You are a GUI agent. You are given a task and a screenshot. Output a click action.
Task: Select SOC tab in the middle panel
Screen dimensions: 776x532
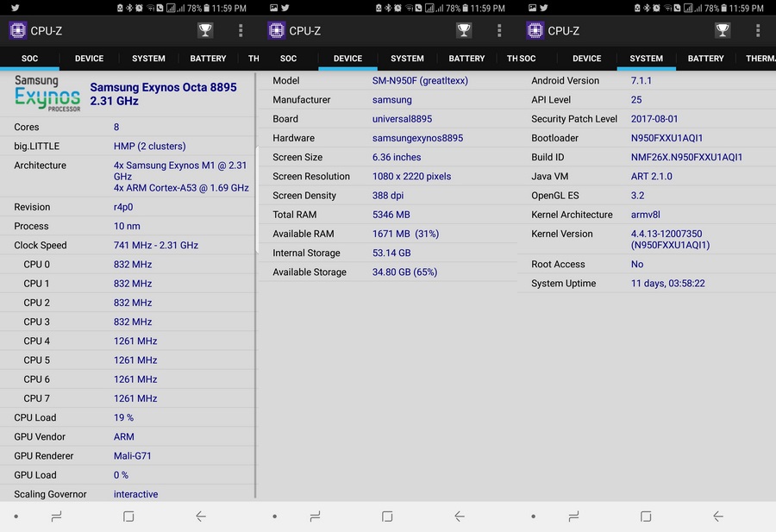[x=289, y=59]
